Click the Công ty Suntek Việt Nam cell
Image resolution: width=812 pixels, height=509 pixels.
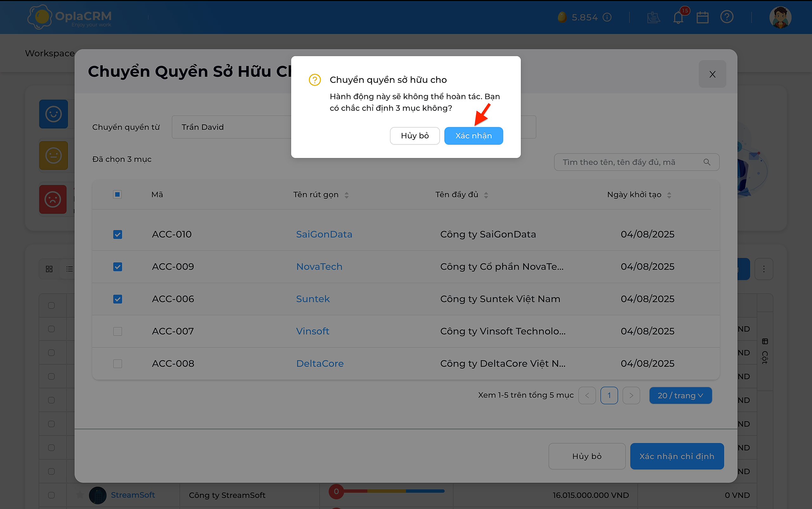pos(500,299)
